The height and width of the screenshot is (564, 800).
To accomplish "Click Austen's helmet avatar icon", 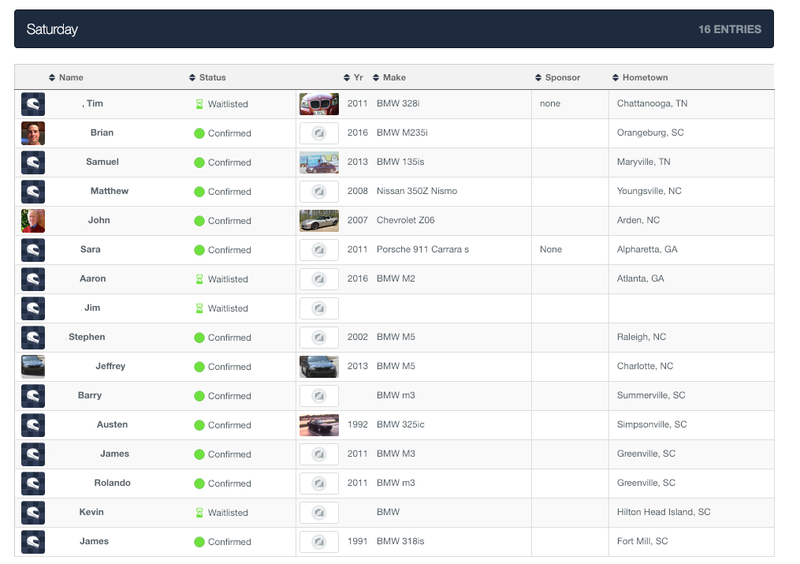I will click(x=33, y=425).
